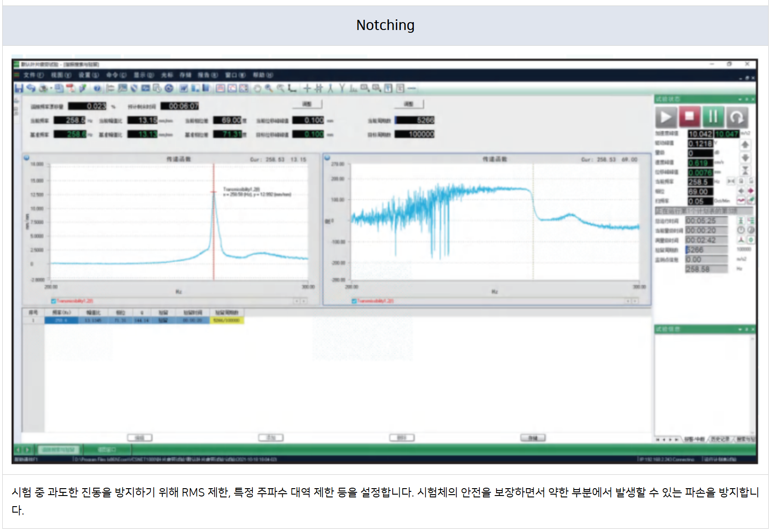Image resolution: width=771 pixels, height=532 pixels.
Task: Click the blue dot at left graph corner
Action: pos(26,158)
